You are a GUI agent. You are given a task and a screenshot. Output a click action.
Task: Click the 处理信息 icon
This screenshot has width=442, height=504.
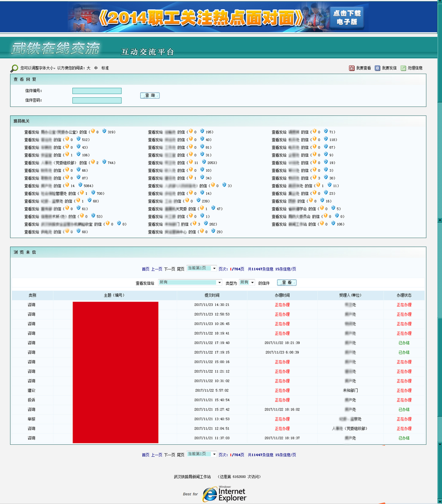click(x=403, y=68)
